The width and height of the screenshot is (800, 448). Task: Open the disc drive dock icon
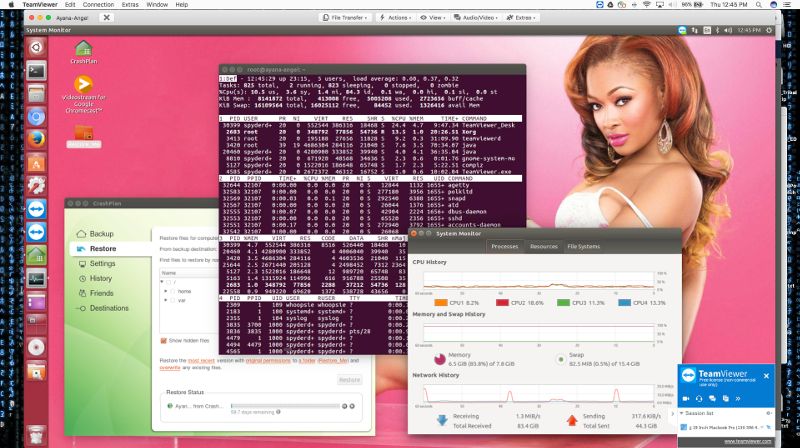pos(36,347)
